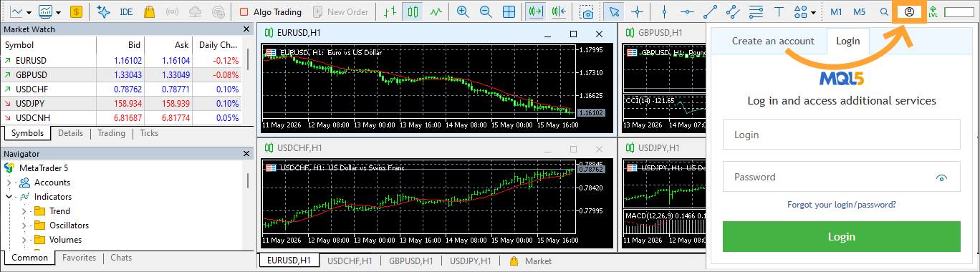
Task: Select the crosshair tool
Action: tap(637, 11)
